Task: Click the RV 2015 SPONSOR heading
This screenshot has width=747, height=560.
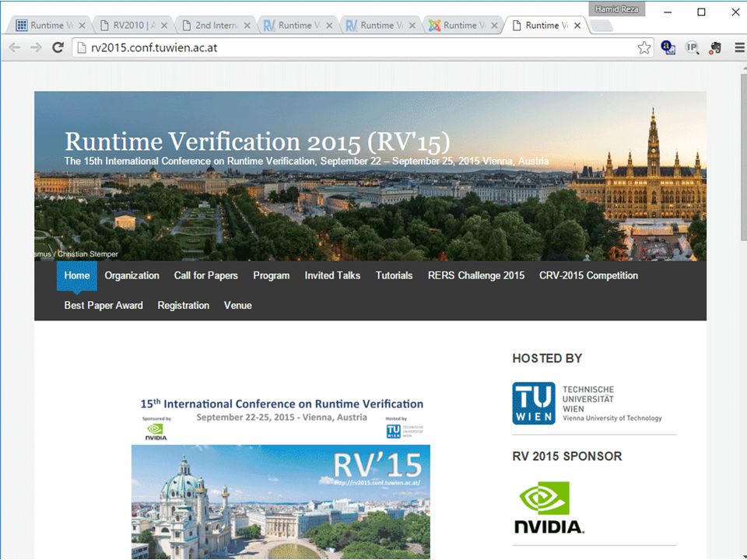Action: click(x=567, y=457)
